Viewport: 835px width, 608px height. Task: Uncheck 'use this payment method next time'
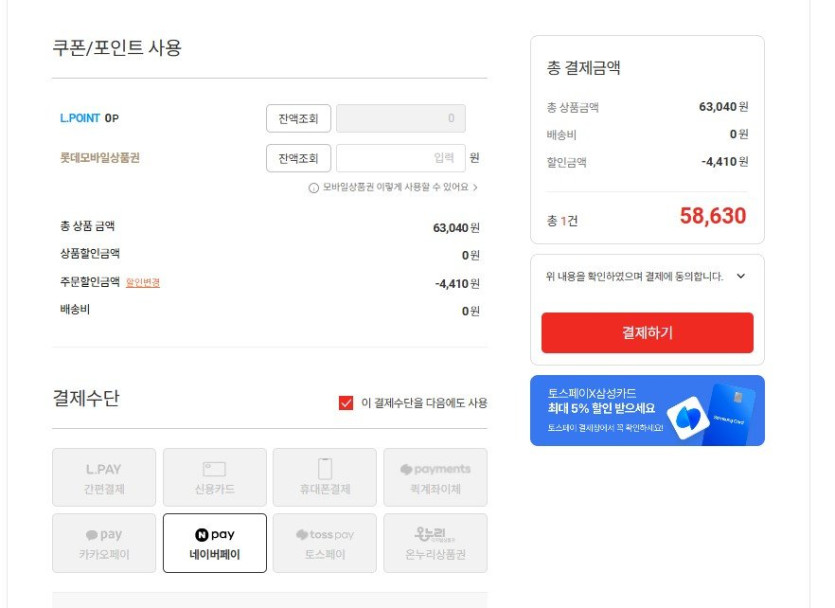[346, 403]
